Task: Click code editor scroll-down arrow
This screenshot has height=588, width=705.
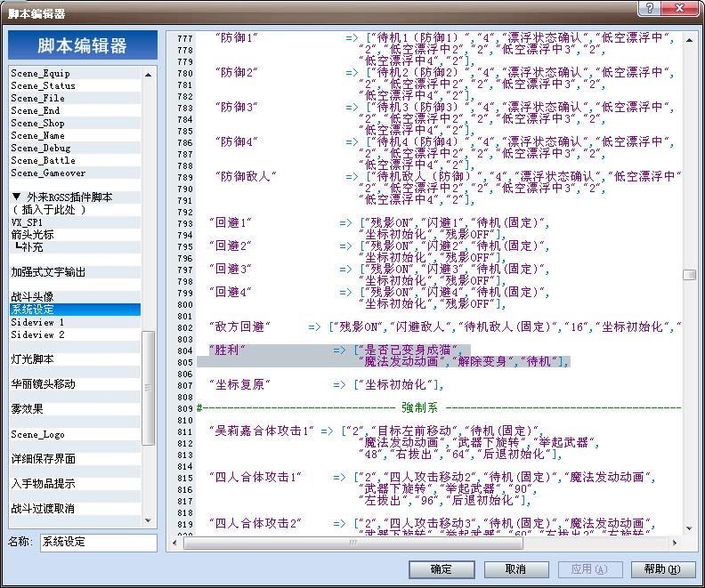Action: (x=689, y=528)
